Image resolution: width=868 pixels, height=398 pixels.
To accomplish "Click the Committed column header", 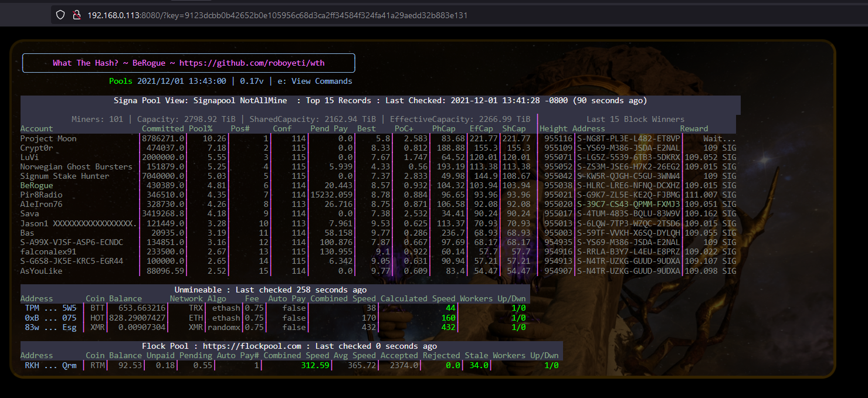I will [x=162, y=129].
